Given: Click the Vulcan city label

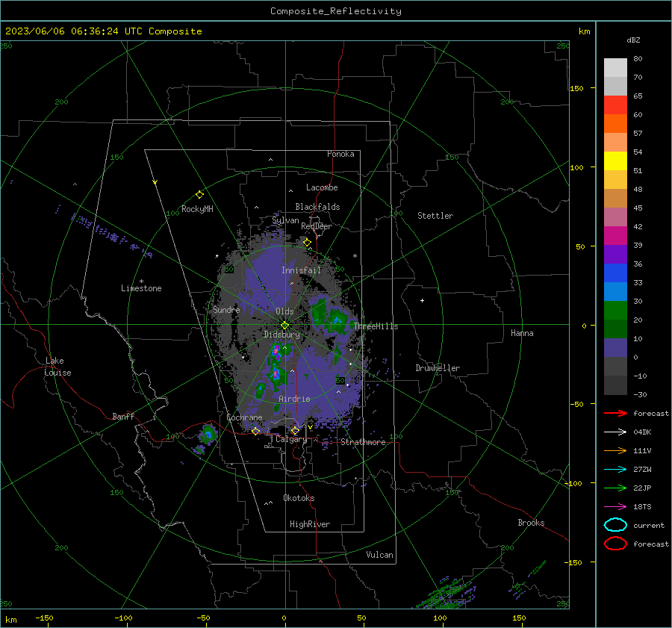Looking at the screenshot, I should tap(380, 555).
